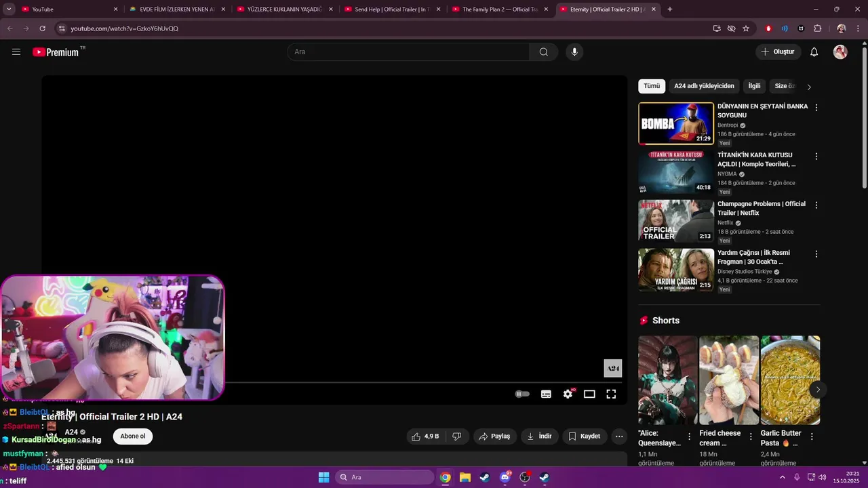Show hidden system tray icons

tap(782, 477)
